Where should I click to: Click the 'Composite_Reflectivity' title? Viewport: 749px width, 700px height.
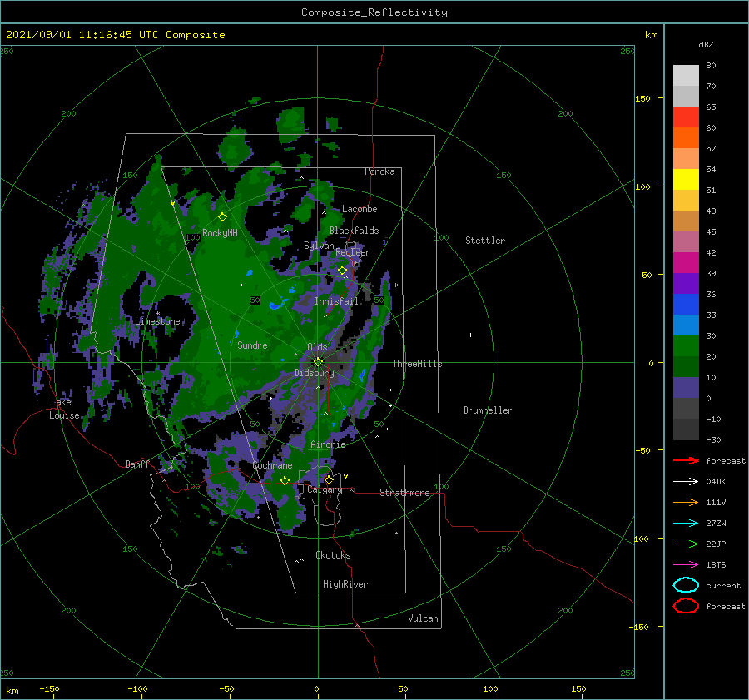point(374,12)
